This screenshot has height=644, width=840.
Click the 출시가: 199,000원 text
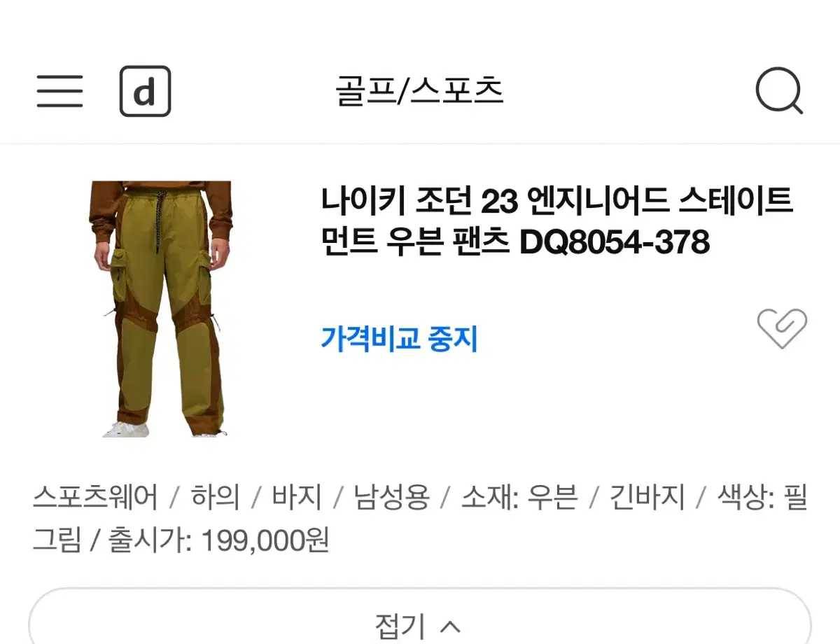coord(218,540)
